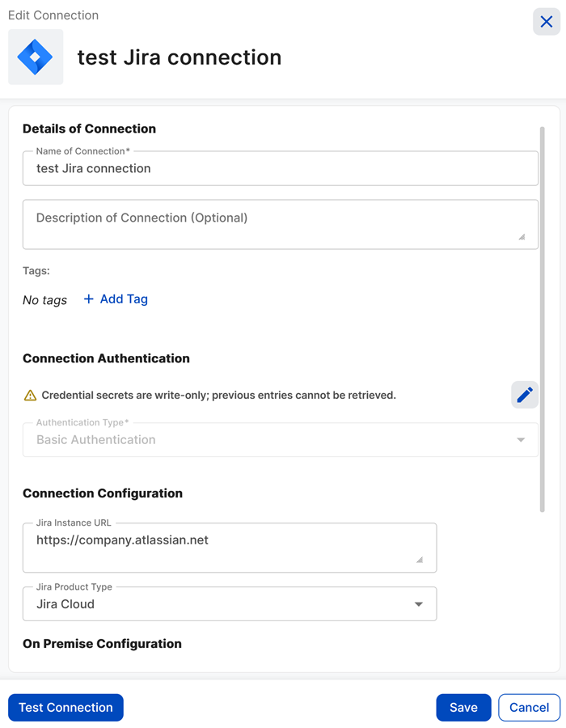The image size is (566, 728).
Task: Close the Edit Connection dialog
Action: (546, 21)
